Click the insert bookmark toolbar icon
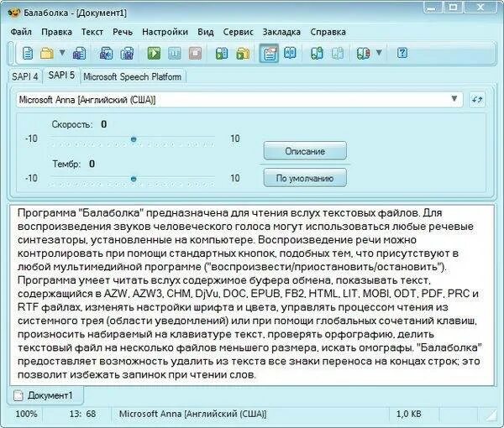504x428 pixels. click(317, 53)
